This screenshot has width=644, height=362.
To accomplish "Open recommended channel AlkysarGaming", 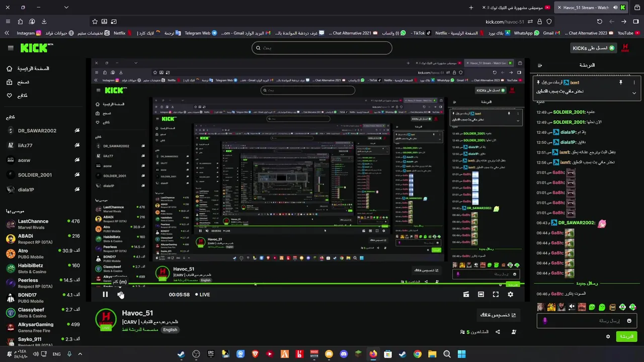I will (x=44, y=327).
